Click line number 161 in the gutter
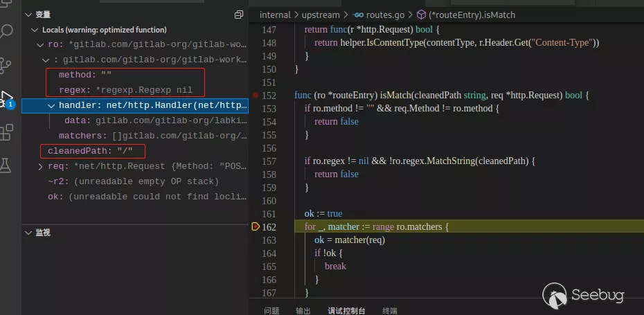The width and height of the screenshot is (644, 315). pyautogui.click(x=269, y=213)
